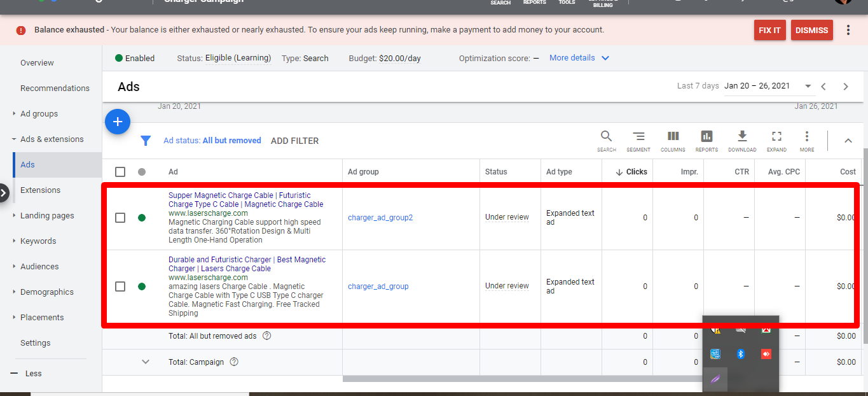Click the blue filter funnel icon
Image resolution: width=868 pixels, height=396 pixels.
pos(146,141)
